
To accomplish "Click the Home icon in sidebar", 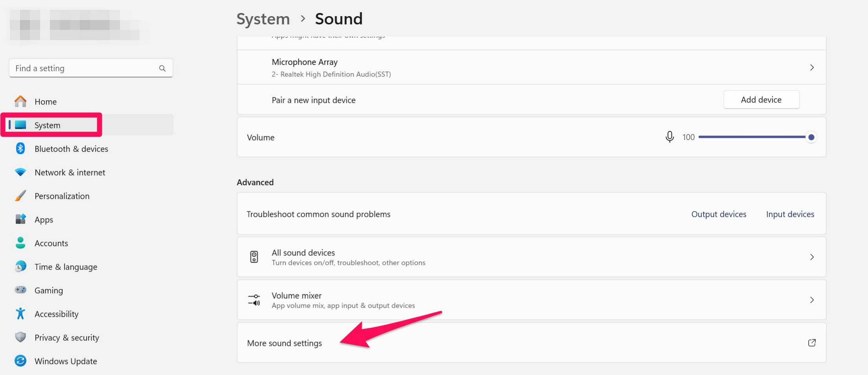I will [x=20, y=101].
